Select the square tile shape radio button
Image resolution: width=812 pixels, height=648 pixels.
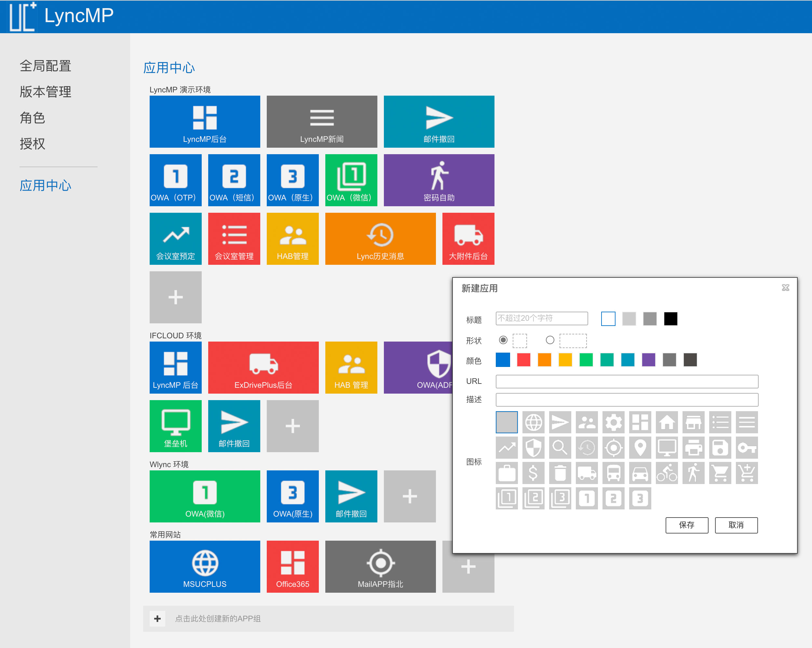click(x=503, y=340)
